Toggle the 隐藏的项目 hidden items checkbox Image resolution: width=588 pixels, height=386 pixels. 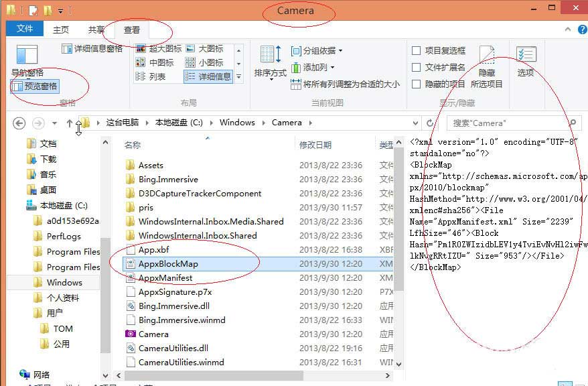tap(417, 84)
